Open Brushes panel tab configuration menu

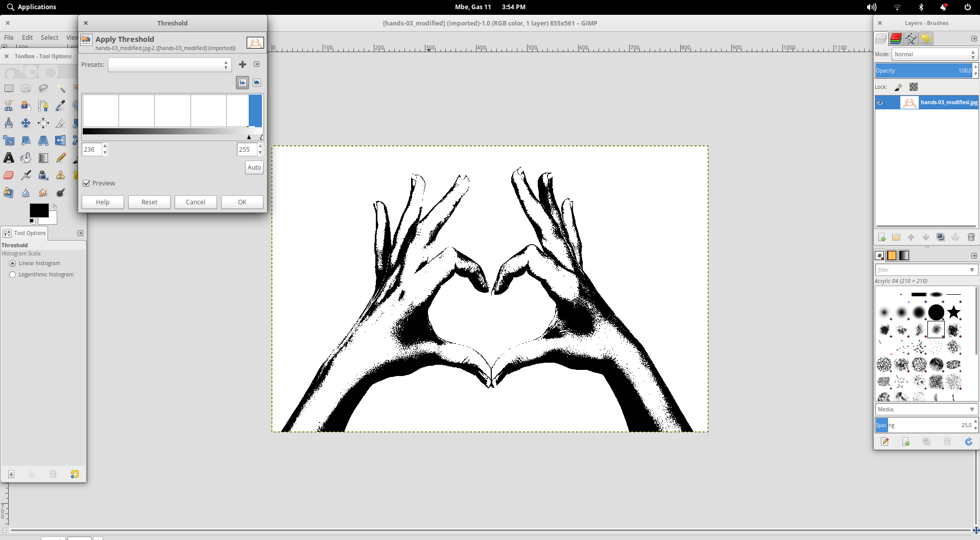click(x=974, y=255)
